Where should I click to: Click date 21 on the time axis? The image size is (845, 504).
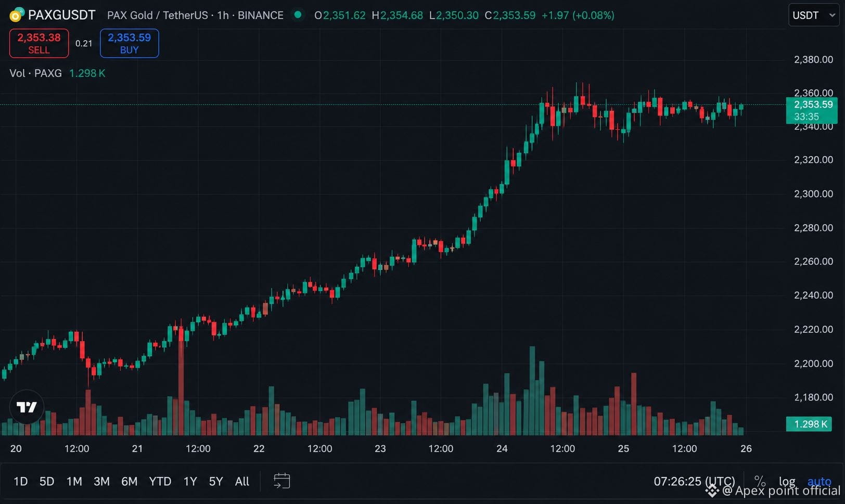(137, 448)
